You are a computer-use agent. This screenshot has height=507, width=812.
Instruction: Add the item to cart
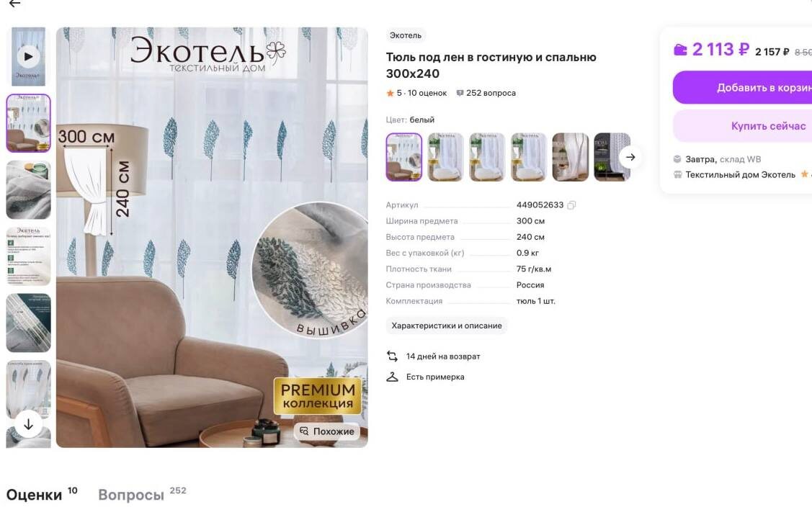[x=743, y=88]
